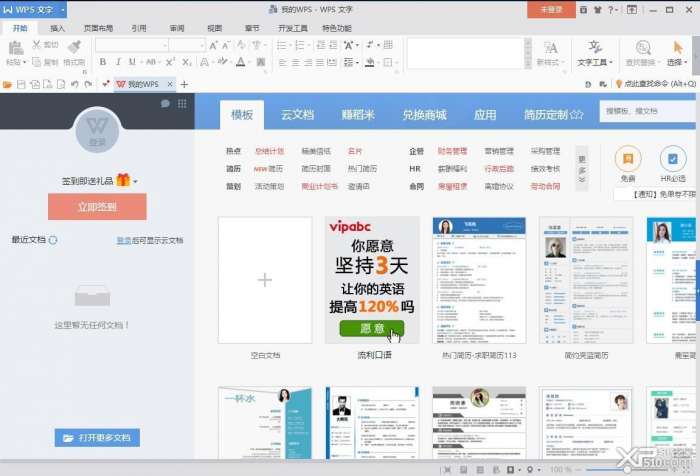
Task: Toggle strikethrough AB formatting
Action: point(151,62)
